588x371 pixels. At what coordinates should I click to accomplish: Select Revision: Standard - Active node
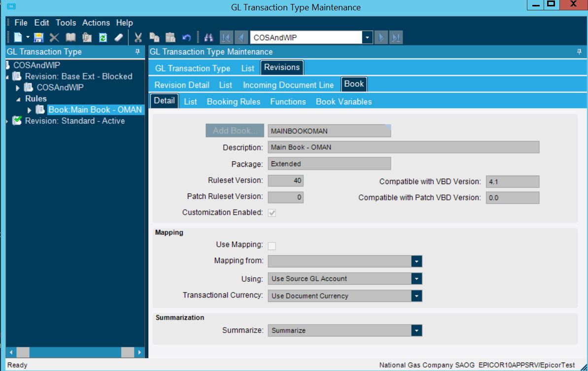[75, 121]
